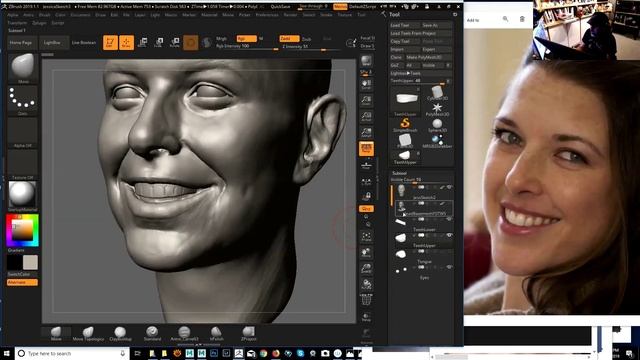This screenshot has height=360, width=640.
Task: Open Firefox from the taskbar
Action: 276,353
